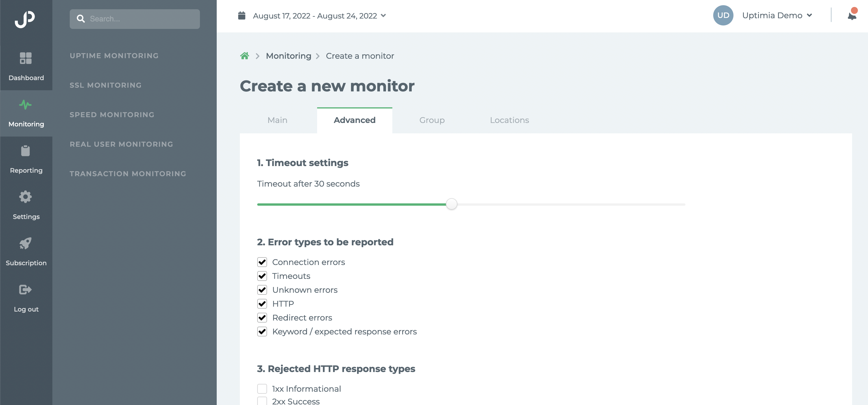Click the Settings sidebar label
This screenshot has width=868, height=405.
pos(26,217)
